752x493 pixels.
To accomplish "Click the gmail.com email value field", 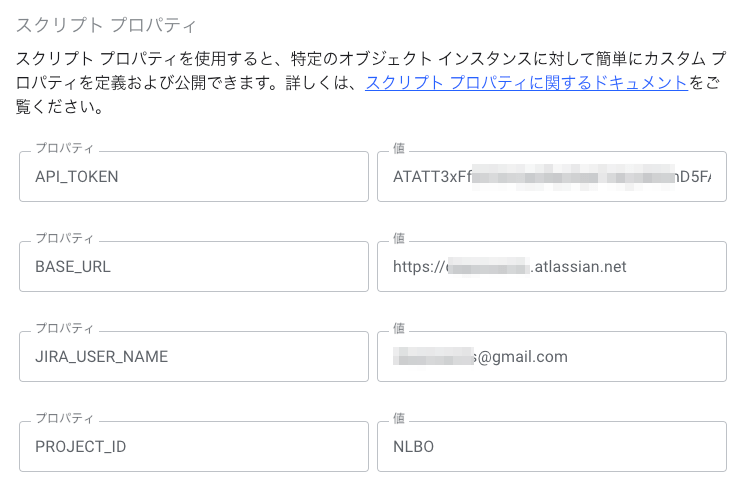I will tap(551, 357).
